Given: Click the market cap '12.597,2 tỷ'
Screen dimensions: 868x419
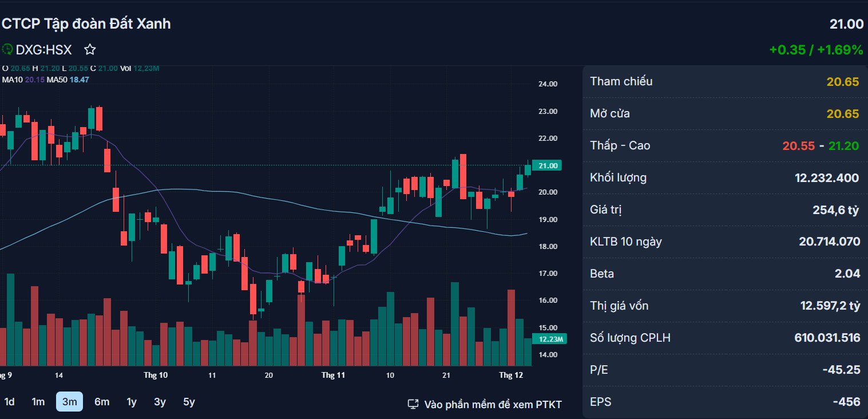Looking at the screenshot, I should 830,306.
